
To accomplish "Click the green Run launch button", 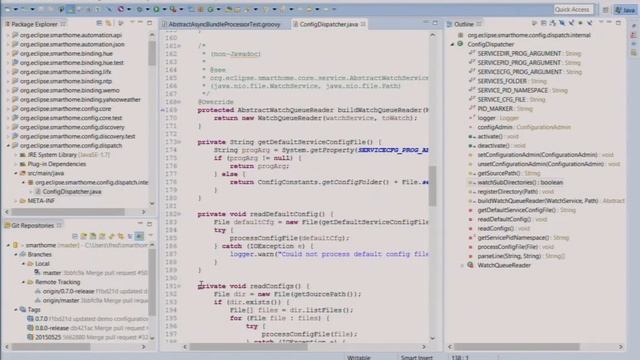I will (x=156, y=9).
